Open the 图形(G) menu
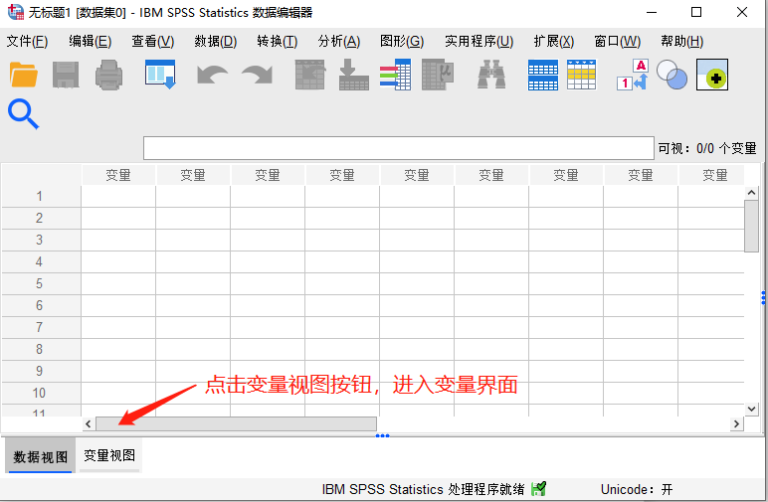This screenshot has height=502, width=768. point(402,42)
